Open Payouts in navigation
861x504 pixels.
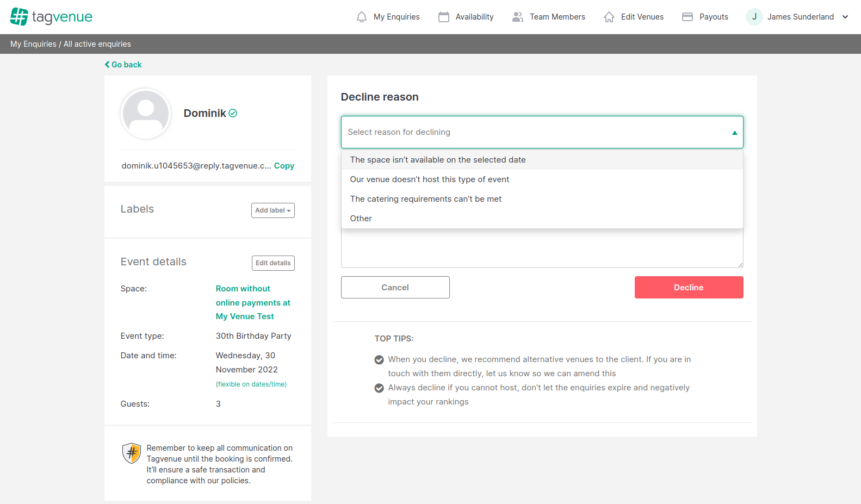[714, 17]
